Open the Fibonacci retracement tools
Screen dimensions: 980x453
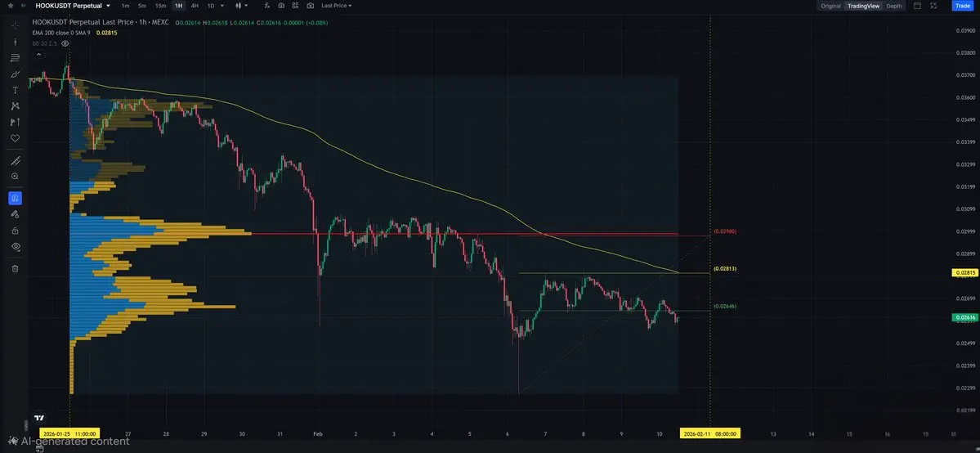click(x=16, y=57)
